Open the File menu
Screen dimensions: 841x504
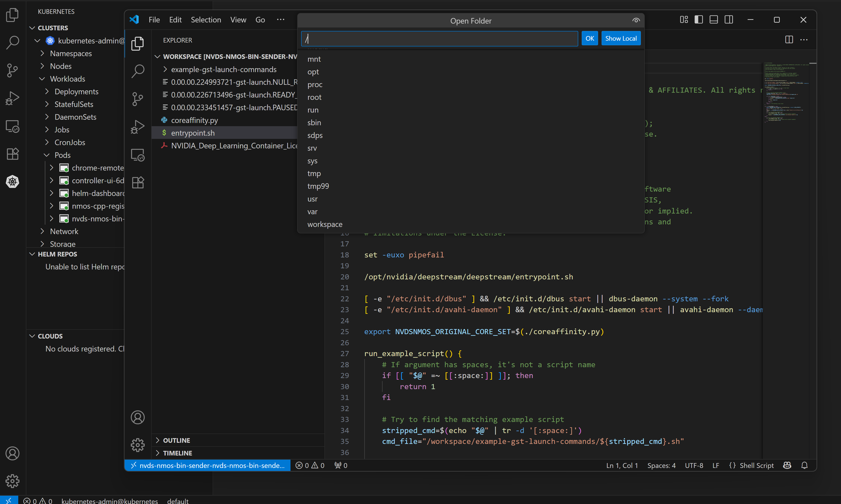click(x=154, y=20)
